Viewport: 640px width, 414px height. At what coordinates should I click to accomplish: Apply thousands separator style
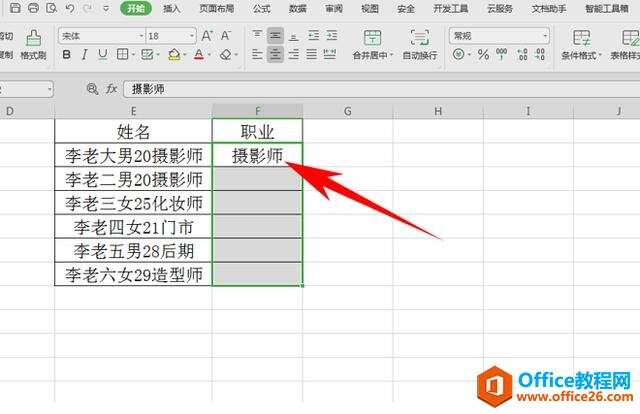point(502,54)
